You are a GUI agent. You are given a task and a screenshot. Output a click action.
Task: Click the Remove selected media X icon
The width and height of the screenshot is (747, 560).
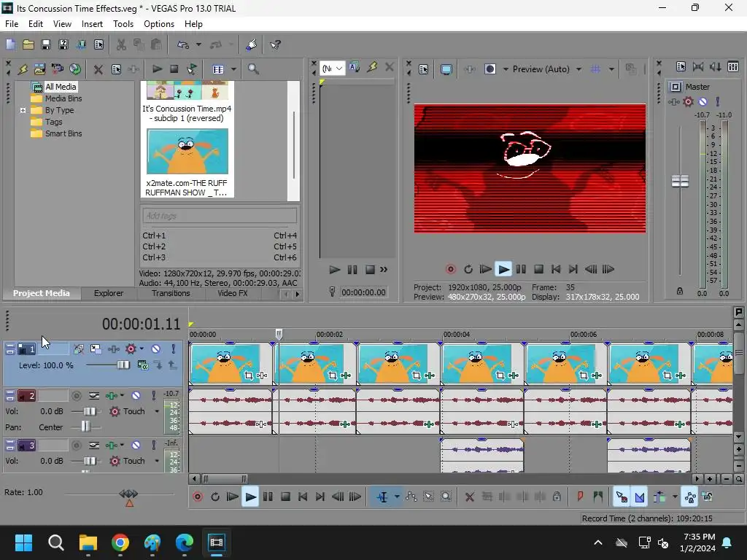(x=98, y=69)
